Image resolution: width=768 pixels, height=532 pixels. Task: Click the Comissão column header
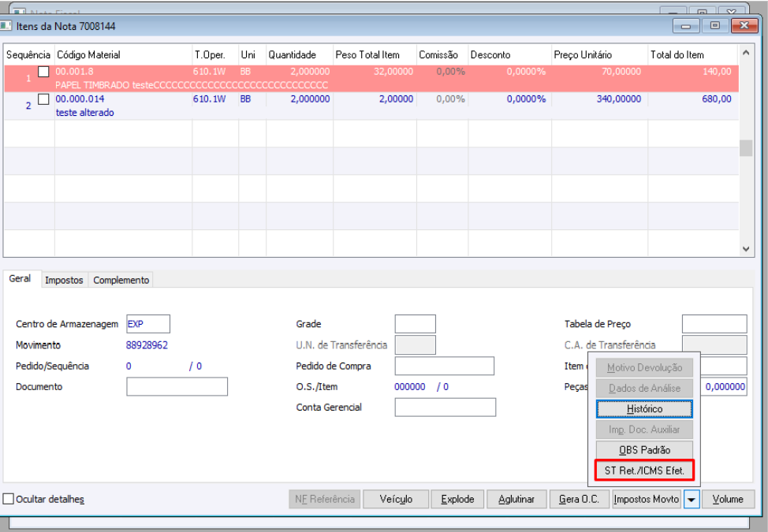point(442,55)
